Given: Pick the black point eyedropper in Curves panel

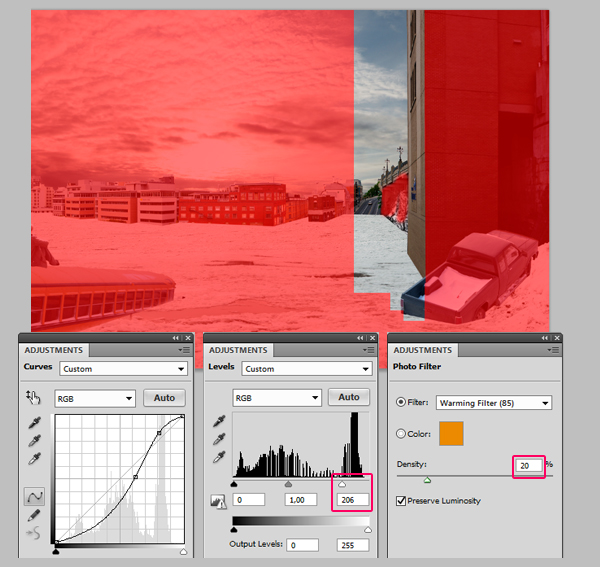Looking at the screenshot, I should pos(34,423).
